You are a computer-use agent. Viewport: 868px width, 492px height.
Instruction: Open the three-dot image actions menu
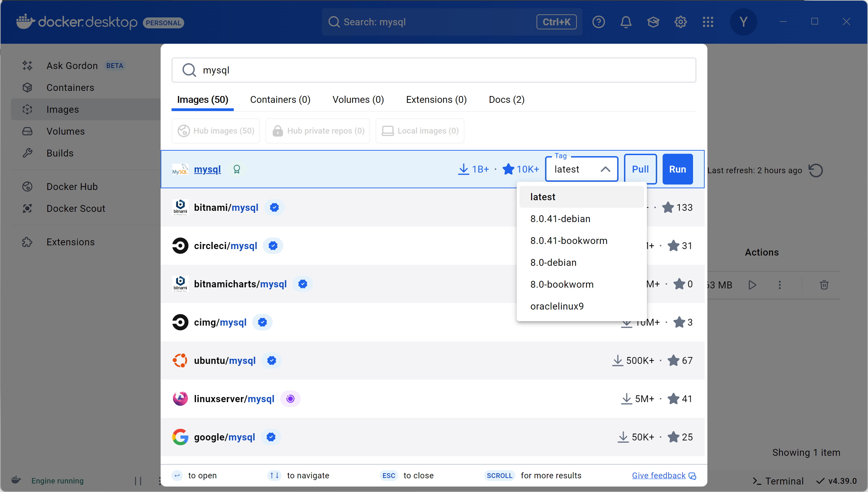click(779, 285)
